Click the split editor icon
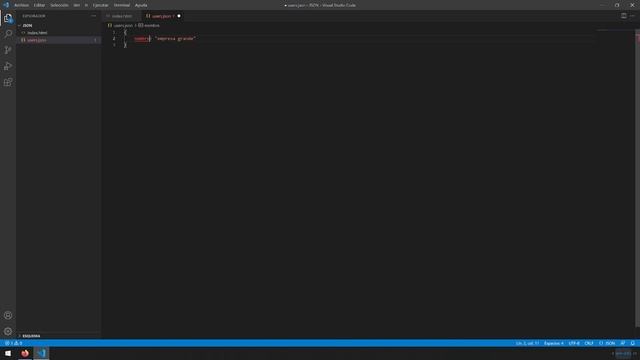The width and height of the screenshot is (640, 360). tap(624, 16)
